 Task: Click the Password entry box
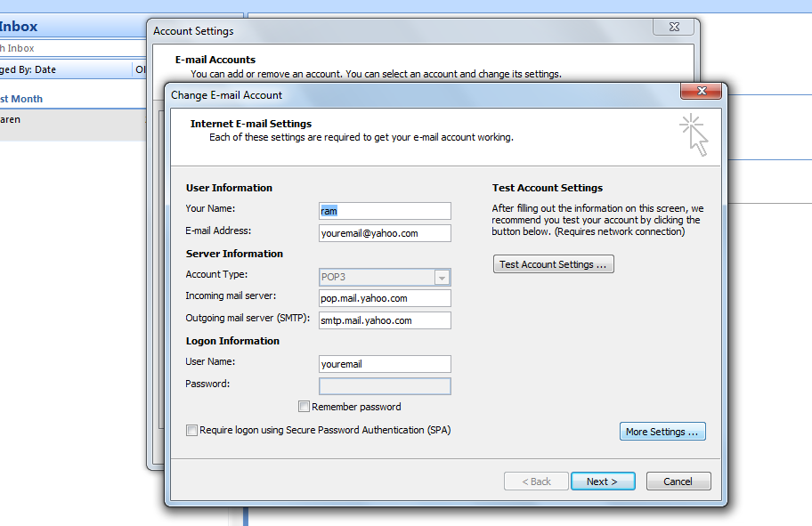(x=385, y=386)
